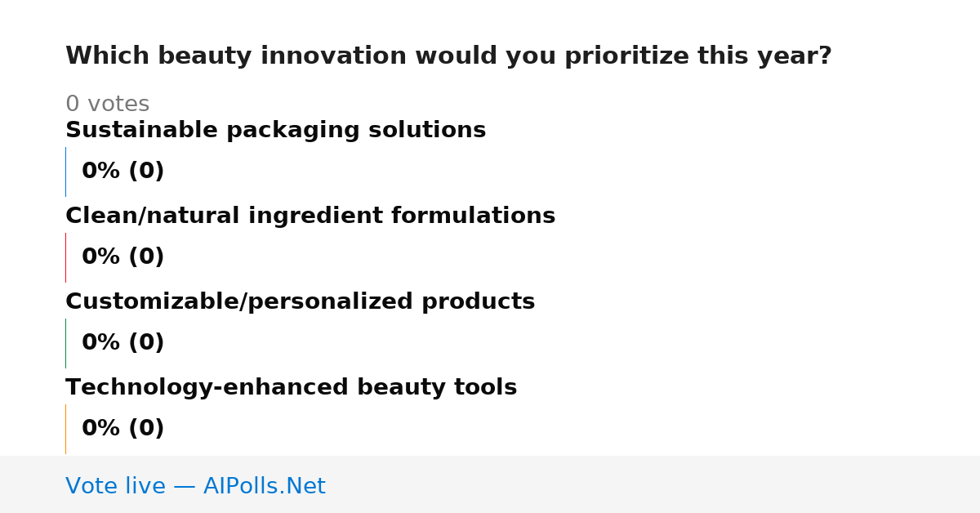Click the word AIPolls.Net in footer

[264, 487]
